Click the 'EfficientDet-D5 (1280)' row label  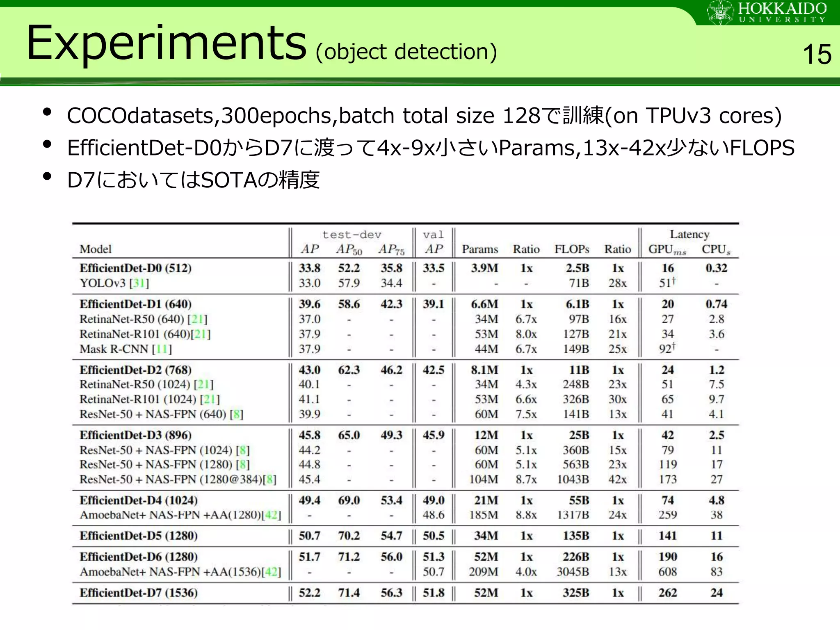coord(139,536)
